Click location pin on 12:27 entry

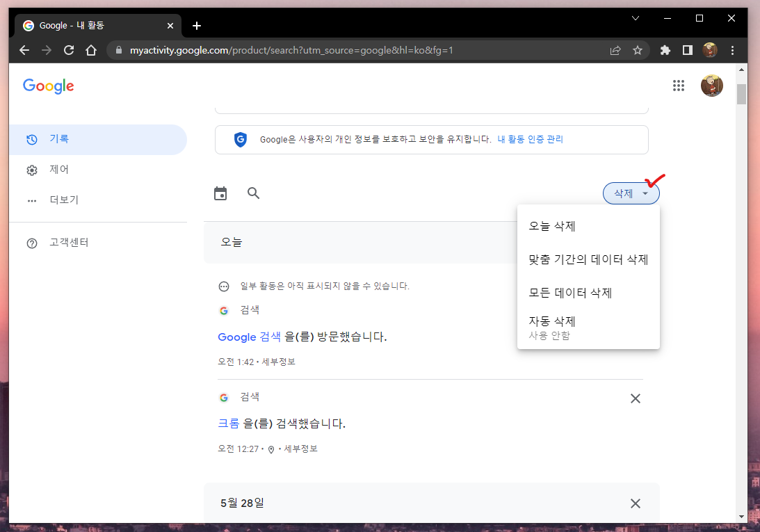click(271, 449)
